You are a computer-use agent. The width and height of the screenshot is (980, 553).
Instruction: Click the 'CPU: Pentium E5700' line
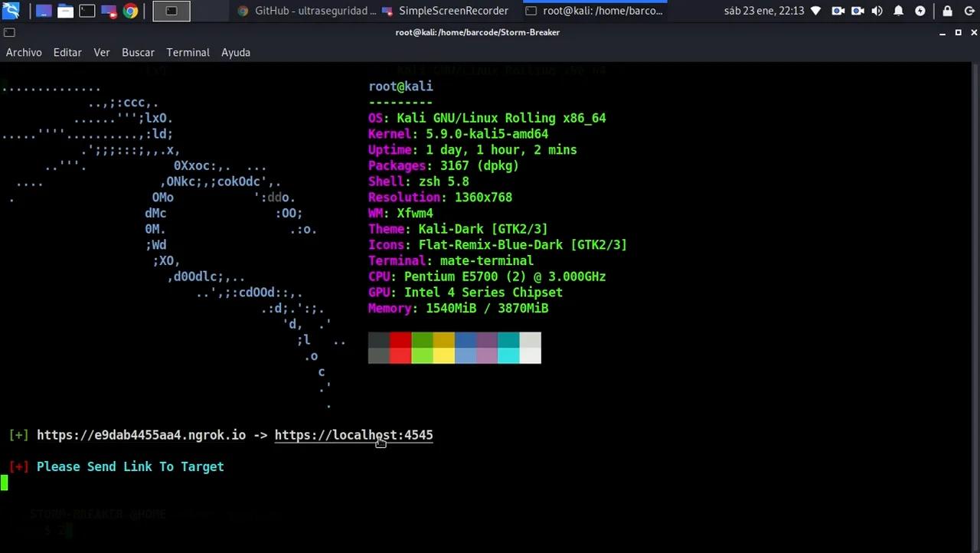coord(487,276)
